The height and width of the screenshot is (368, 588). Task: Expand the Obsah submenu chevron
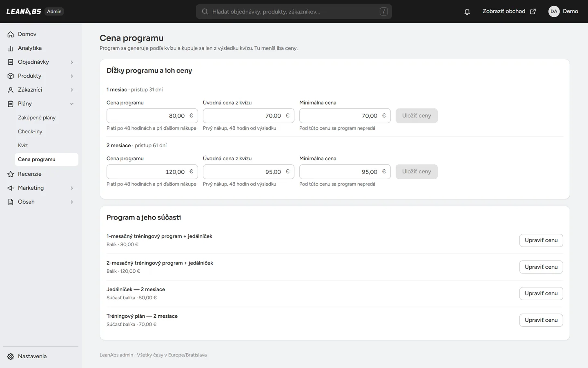tap(72, 202)
